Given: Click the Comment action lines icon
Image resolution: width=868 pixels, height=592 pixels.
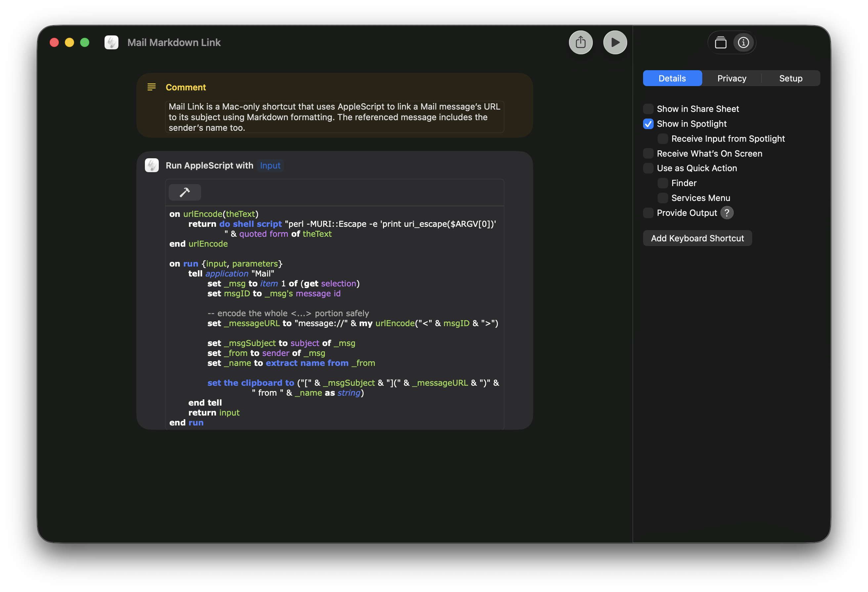Looking at the screenshot, I should (x=152, y=87).
